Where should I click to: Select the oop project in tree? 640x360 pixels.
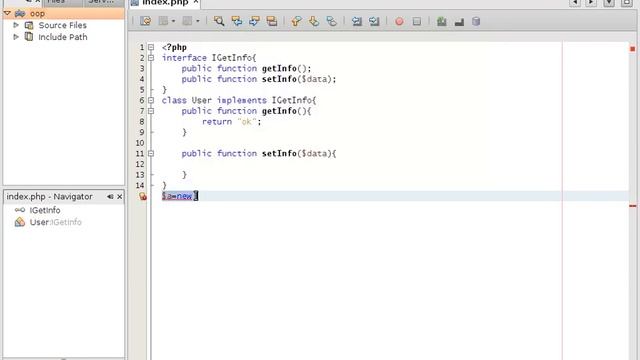[x=37, y=13]
